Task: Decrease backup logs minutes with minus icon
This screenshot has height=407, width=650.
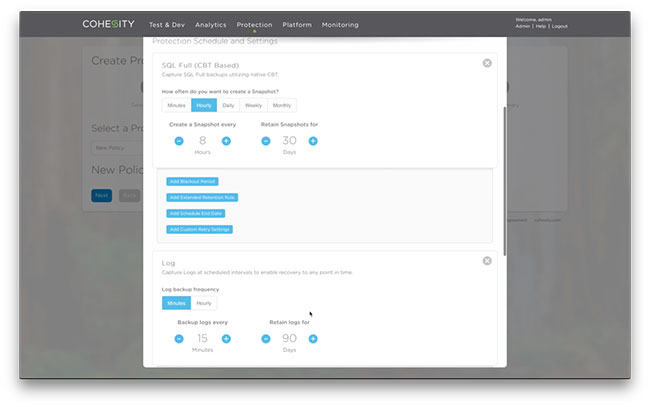Action: 179,339
